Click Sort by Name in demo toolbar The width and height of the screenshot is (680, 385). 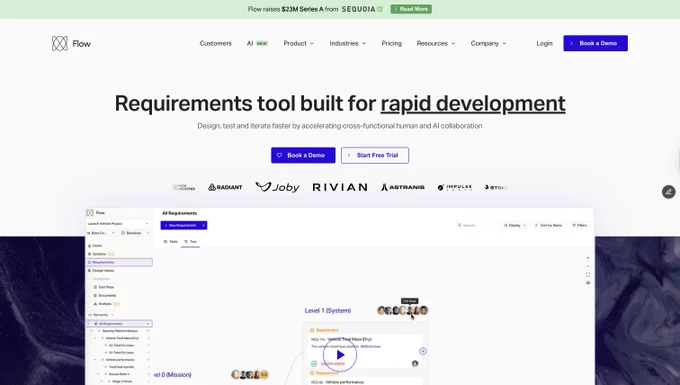pyautogui.click(x=548, y=225)
